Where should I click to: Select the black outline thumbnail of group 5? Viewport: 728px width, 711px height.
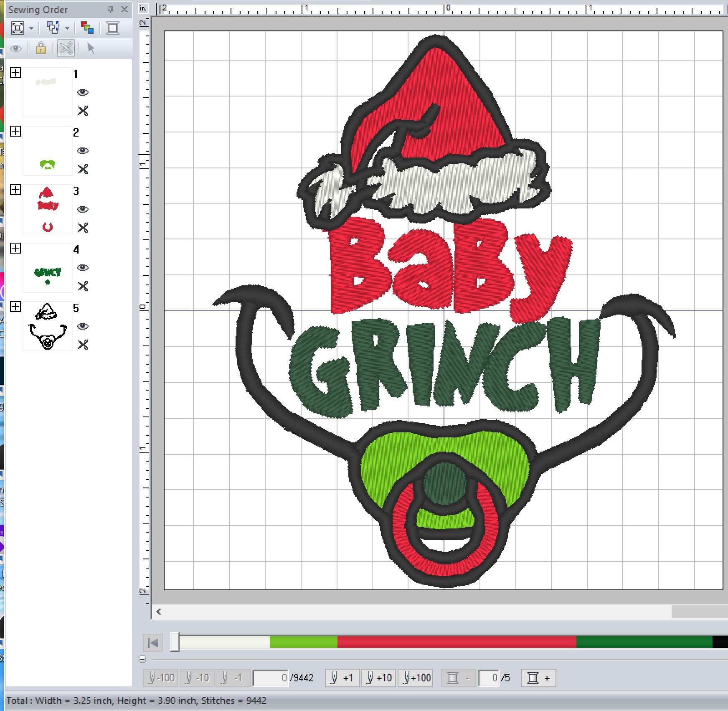click(47, 326)
